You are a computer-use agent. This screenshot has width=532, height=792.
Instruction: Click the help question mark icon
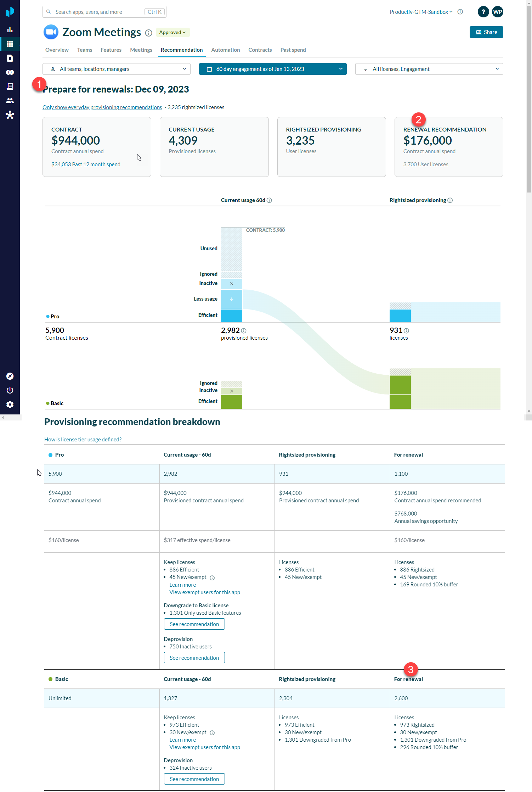[483, 12]
